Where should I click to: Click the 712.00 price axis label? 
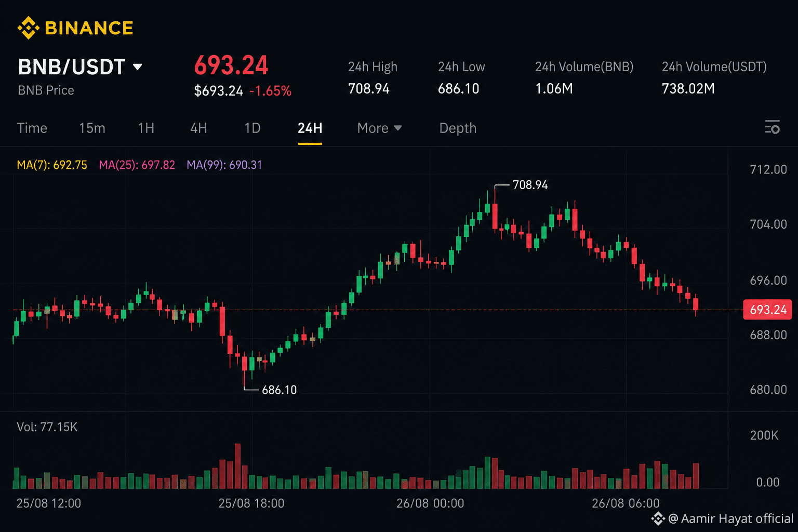pyautogui.click(x=768, y=169)
